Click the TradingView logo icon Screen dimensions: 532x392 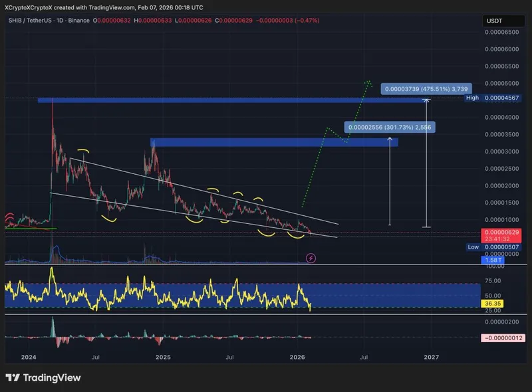tap(13, 377)
